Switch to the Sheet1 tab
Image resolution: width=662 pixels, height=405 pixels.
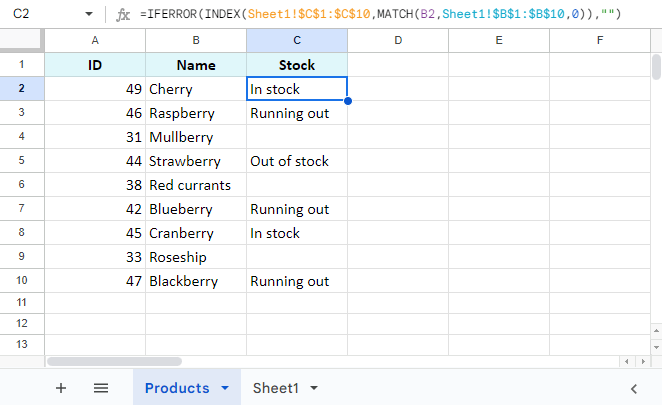coord(275,388)
